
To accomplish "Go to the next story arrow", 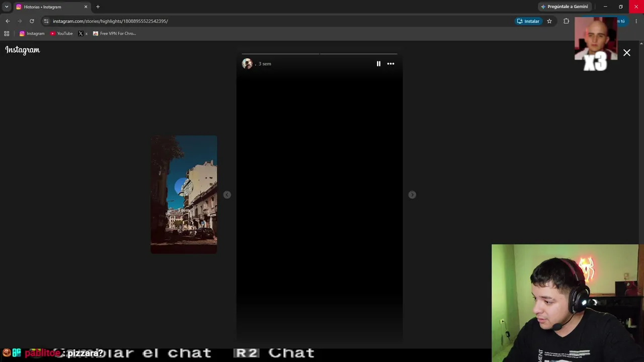I will click(x=412, y=195).
